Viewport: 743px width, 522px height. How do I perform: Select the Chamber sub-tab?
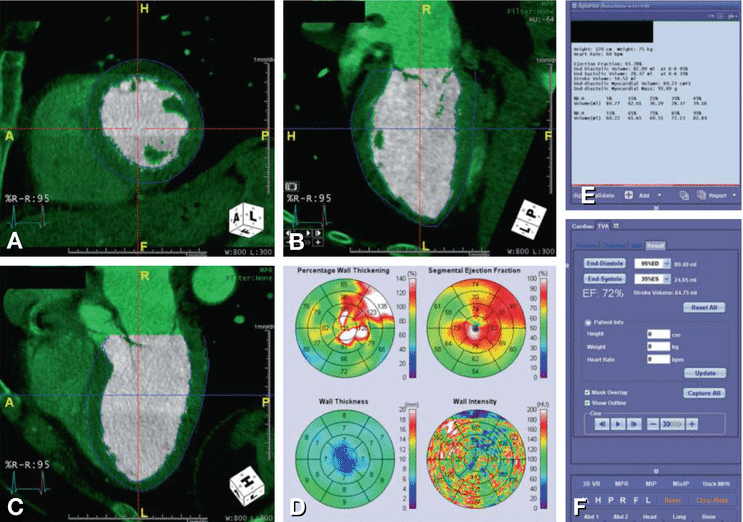[x=614, y=245]
